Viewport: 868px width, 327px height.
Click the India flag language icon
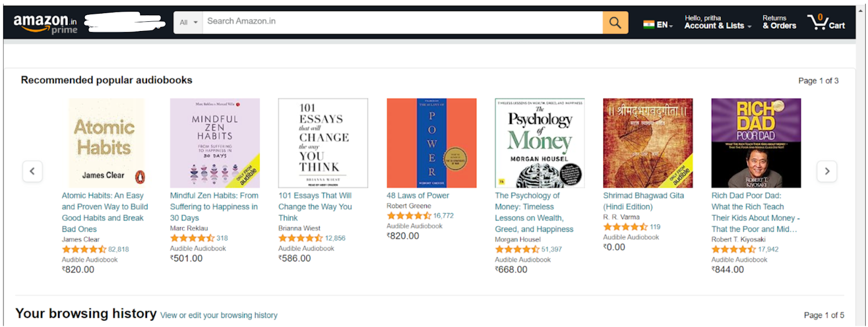[x=648, y=24]
